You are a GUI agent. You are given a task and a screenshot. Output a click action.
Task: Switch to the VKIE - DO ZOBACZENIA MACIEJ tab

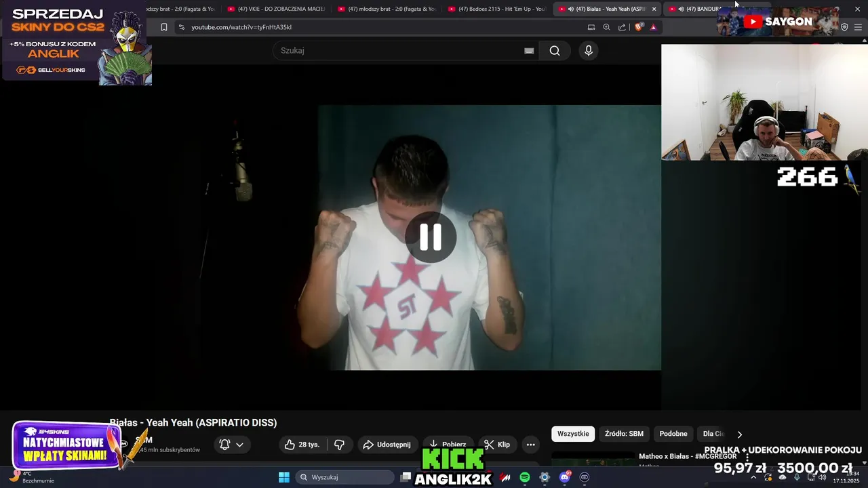tap(277, 9)
